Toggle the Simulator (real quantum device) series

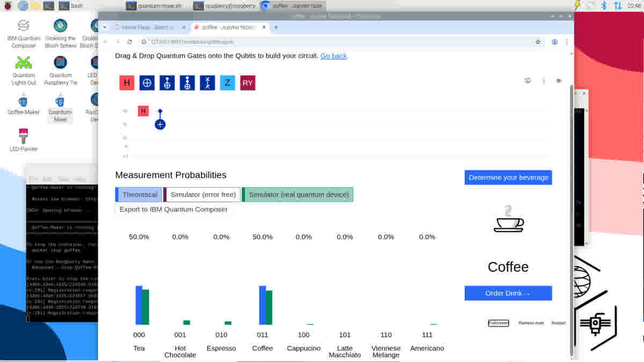point(298,195)
